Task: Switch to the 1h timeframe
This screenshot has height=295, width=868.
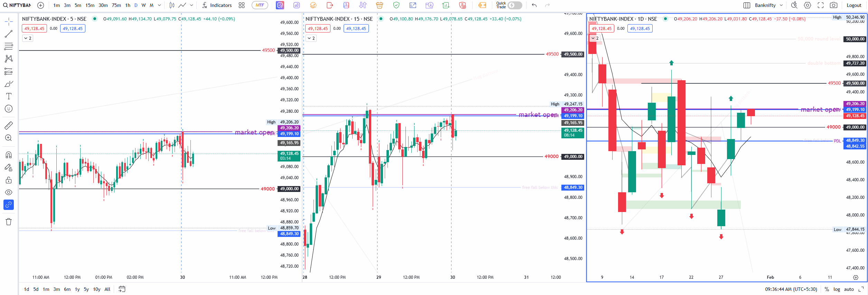Action: click(x=128, y=5)
